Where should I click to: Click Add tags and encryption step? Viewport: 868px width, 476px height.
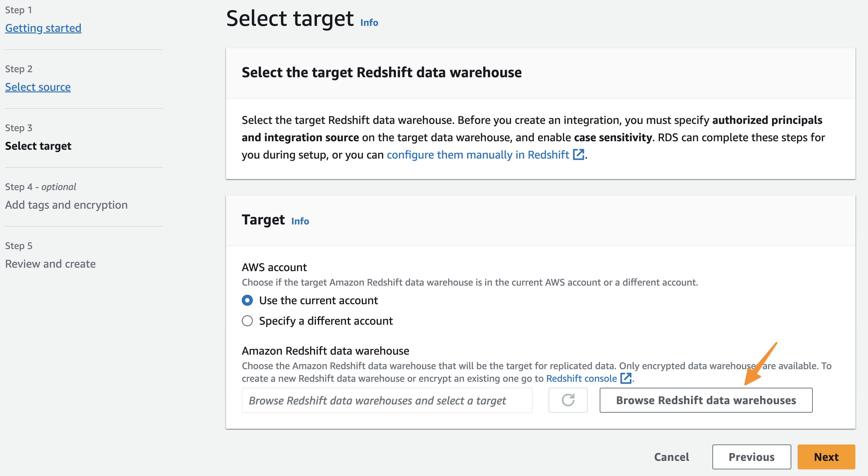click(x=66, y=205)
